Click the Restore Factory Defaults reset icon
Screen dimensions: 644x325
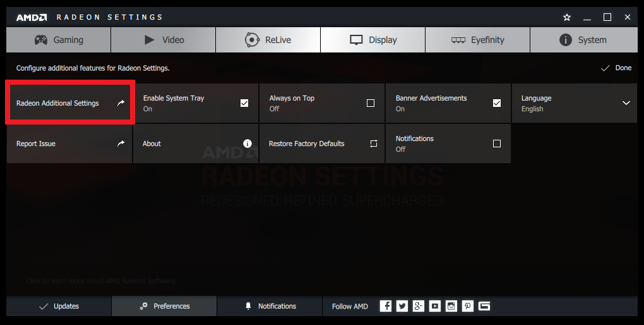[x=373, y=144]
